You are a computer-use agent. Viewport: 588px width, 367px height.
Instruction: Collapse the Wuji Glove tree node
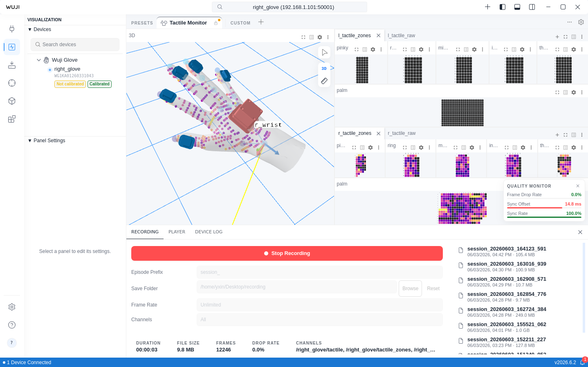coord(39,60)
